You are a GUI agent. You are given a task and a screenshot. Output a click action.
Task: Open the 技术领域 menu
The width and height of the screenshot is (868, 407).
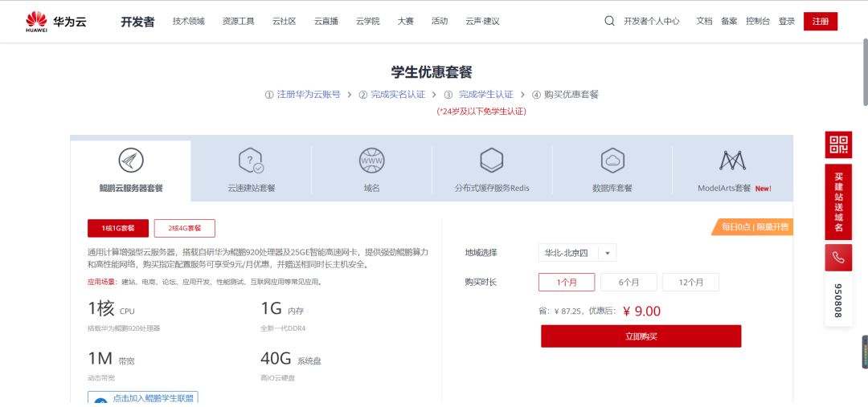click(189, 22)
